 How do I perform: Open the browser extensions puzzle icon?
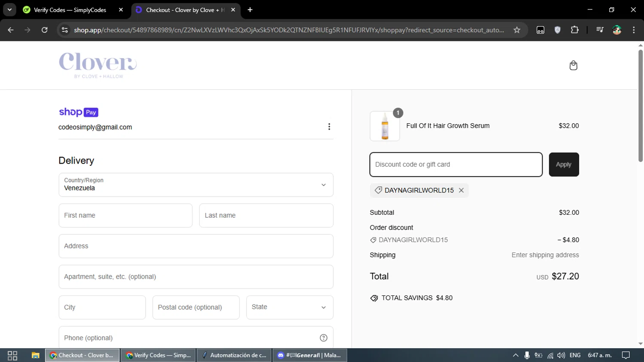coord(574,30)
